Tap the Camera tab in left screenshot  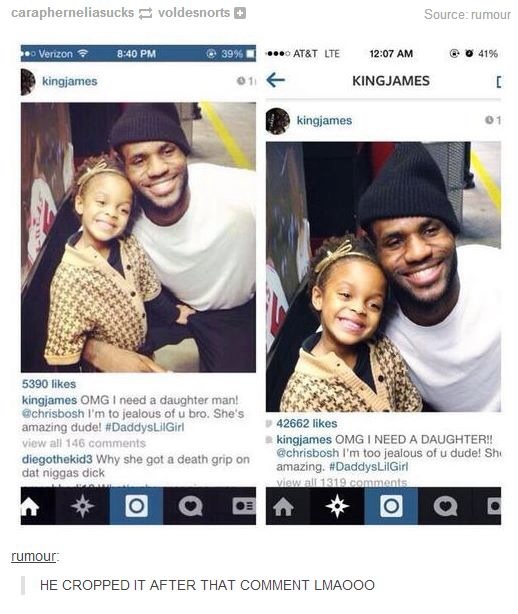[x=136, y=506]
